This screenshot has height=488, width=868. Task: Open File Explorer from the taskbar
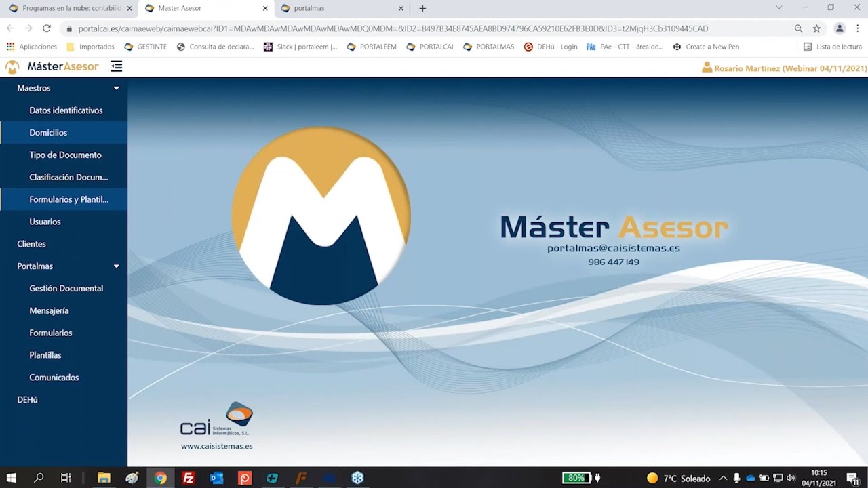[x=104, y=478]
